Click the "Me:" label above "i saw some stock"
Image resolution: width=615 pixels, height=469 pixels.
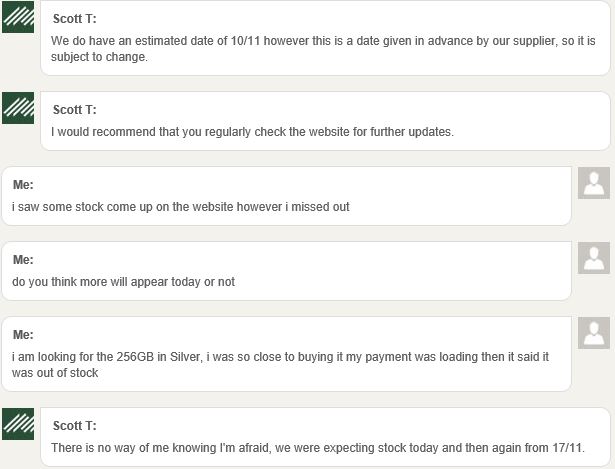point(23,185)
